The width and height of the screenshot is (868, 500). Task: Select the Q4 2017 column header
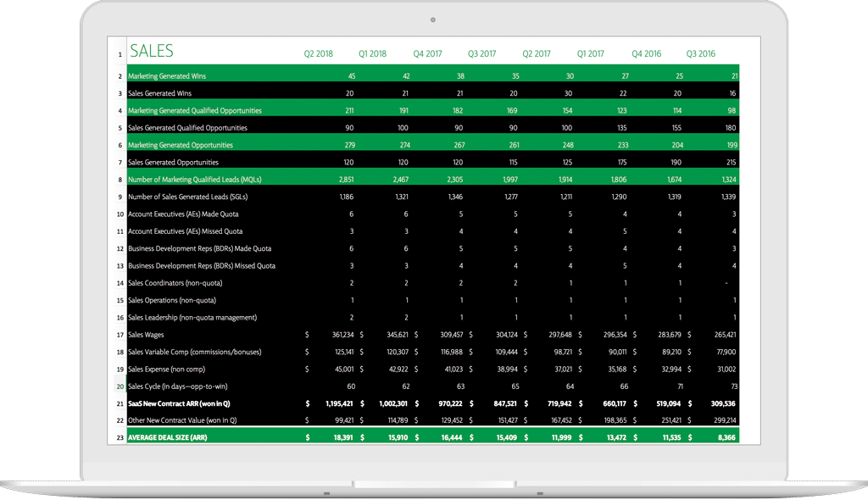click(427, 53)
